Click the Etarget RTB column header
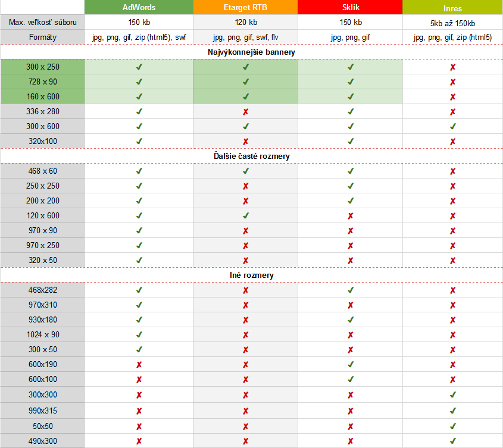The image size is (503, 448). (x=245, y=7)
